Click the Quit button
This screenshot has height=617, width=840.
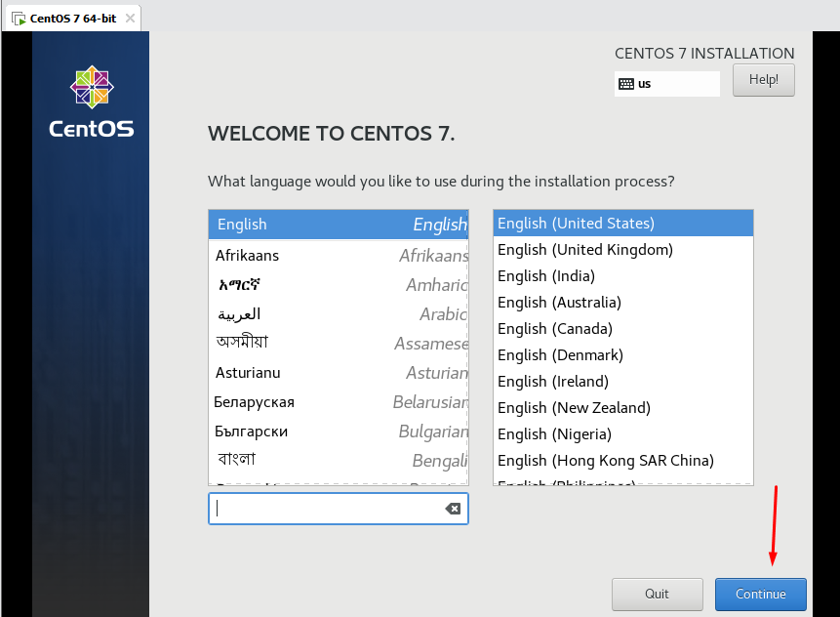click(657, 594)
